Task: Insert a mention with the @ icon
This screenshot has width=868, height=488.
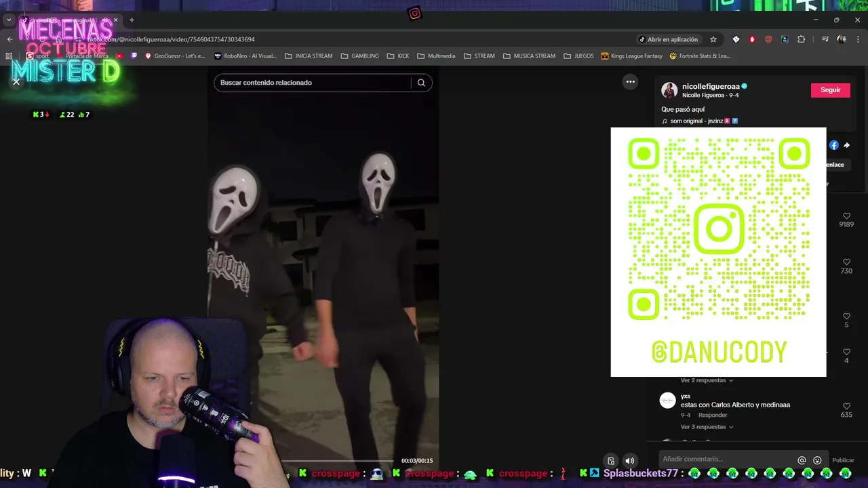Action: [x=802, y=460]
